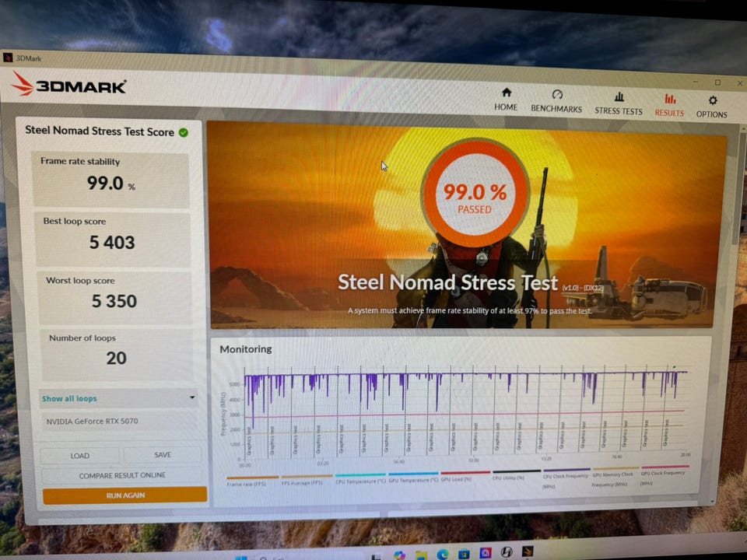Open the HOME section
Screen dimensions: 747x560
506,100
